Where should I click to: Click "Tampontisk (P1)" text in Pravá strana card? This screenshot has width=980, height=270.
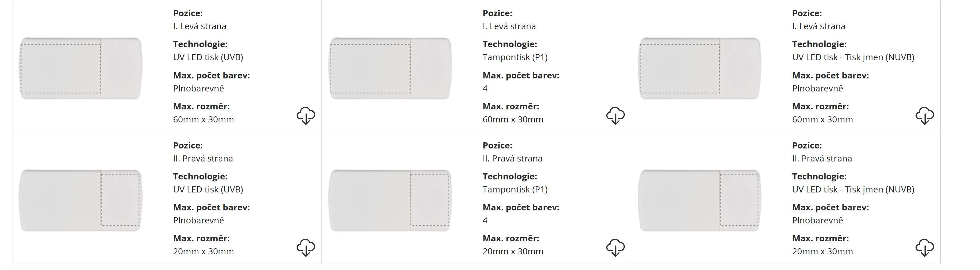click(515, 189)
